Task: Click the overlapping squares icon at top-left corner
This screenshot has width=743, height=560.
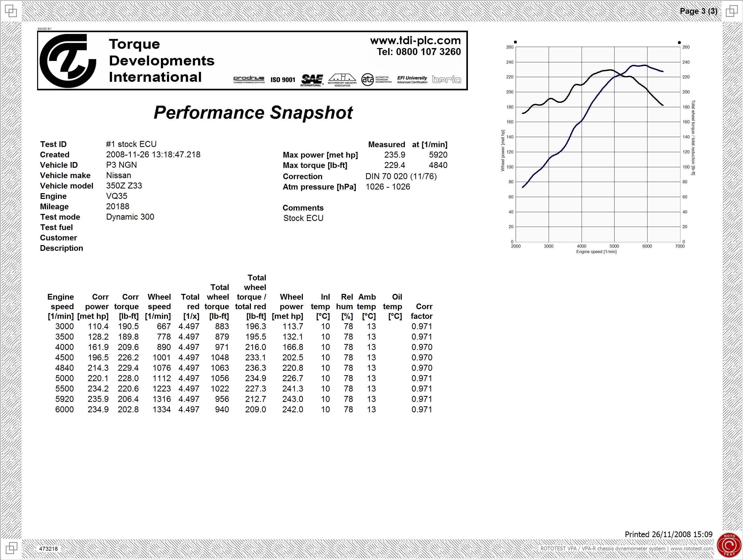Action: coord(11,11)
